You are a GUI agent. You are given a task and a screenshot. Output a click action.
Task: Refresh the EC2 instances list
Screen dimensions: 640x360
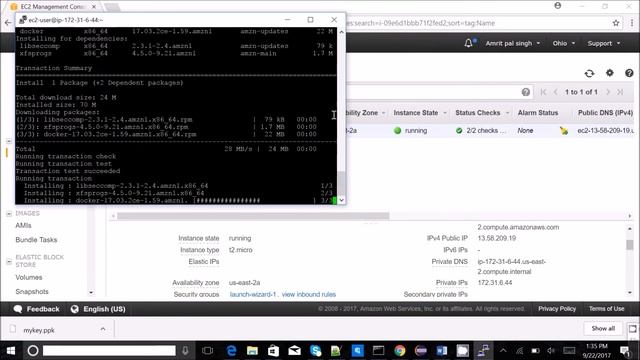pyautogui.click(x=589, y=73)
